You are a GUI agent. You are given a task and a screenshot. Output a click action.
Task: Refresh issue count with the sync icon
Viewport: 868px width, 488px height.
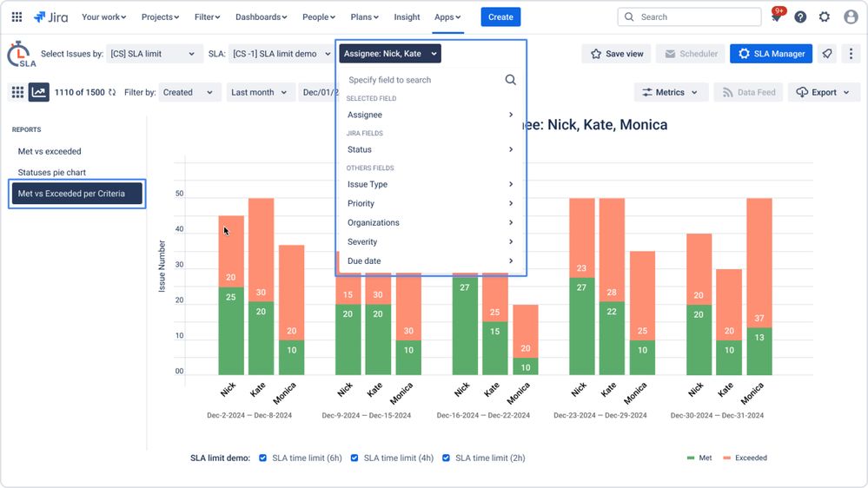click(112, 92)
